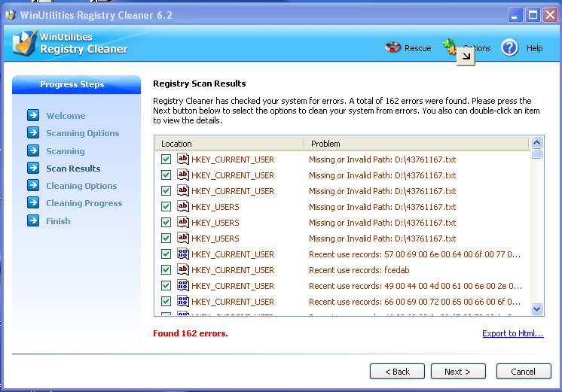This screenshot has width=562, height=392.
Task: Cancel the registry cleaning wizard
Action: click(x=524, y=372)
